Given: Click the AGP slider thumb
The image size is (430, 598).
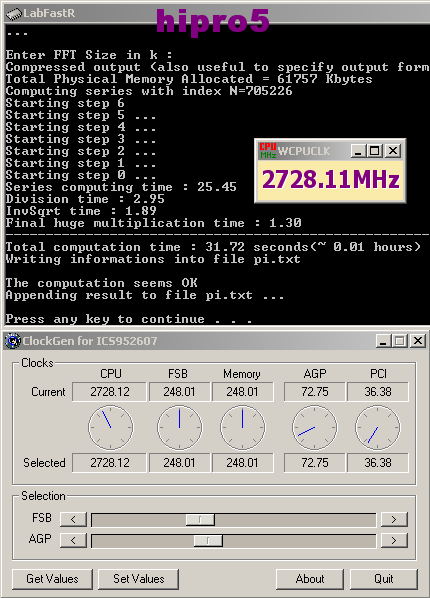Looking at the screenshot, I should point(208,540).
